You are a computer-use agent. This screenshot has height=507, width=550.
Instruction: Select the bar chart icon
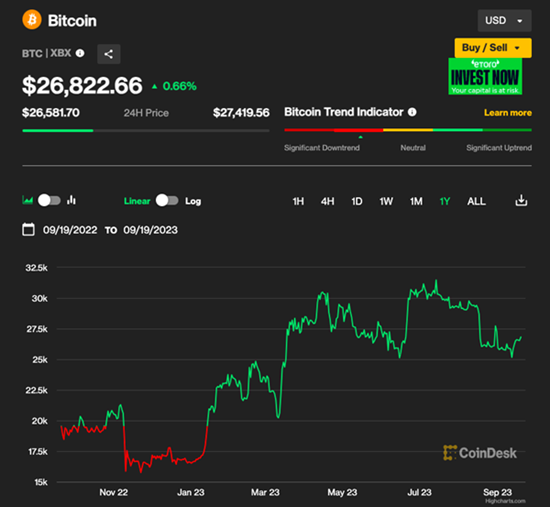(72, 200)
